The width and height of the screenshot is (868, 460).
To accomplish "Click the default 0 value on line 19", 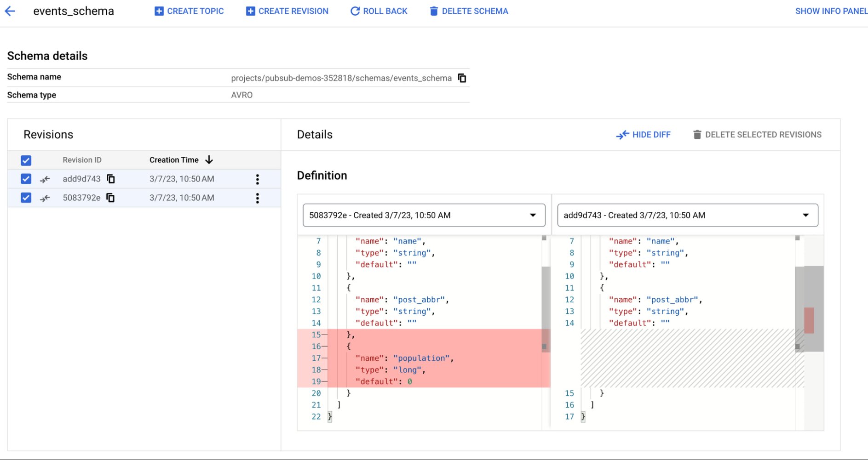I will pos(409,381).
